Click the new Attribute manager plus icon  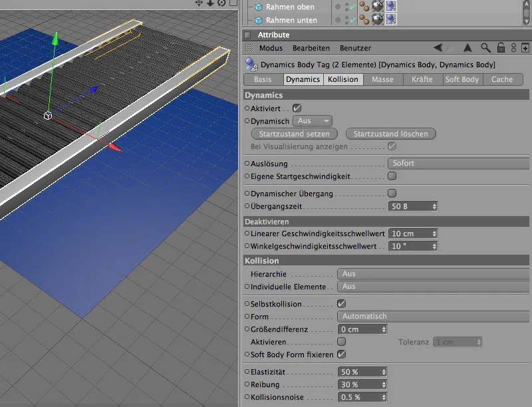click(x=525, y=48)
